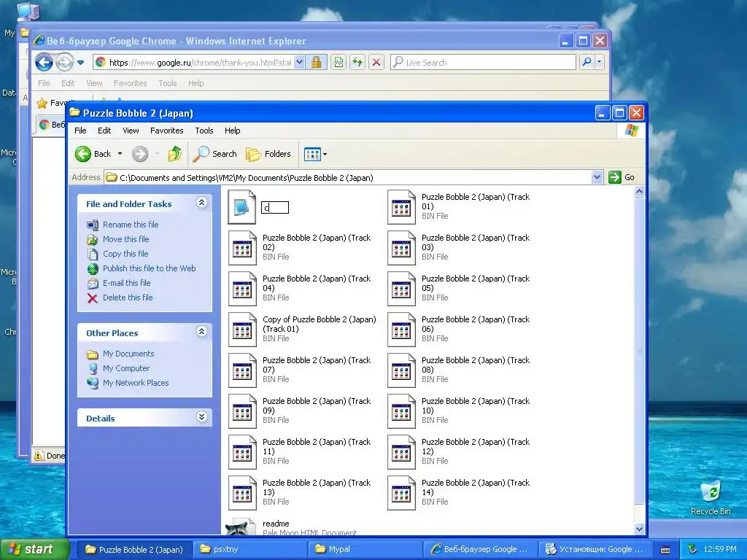747x560 pixels.
Task: Select the Track 04 BIN file icon
Action: 242,289
